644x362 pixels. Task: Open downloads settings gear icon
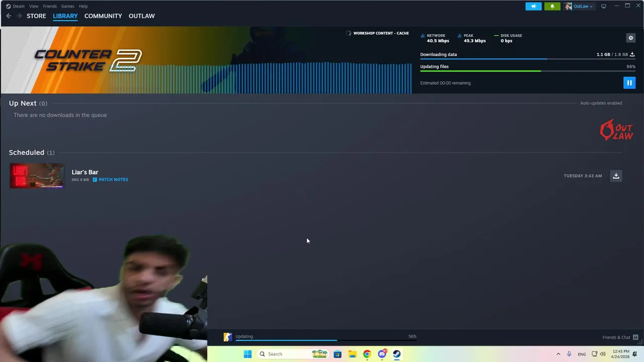tap(630, 38)
